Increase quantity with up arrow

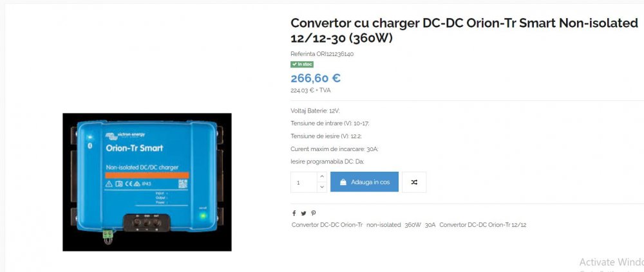tap(322, 177)
